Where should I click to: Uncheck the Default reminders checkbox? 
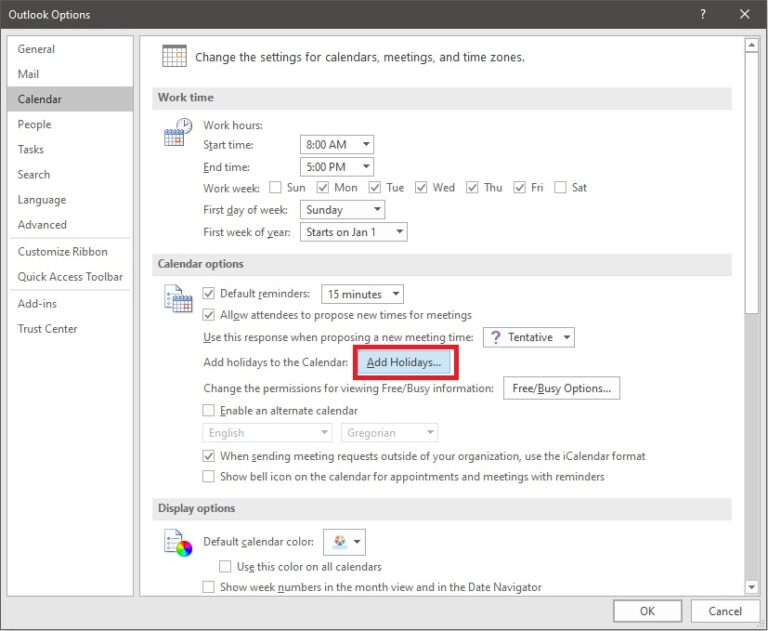pyautogui.click(x=209, y=294)
